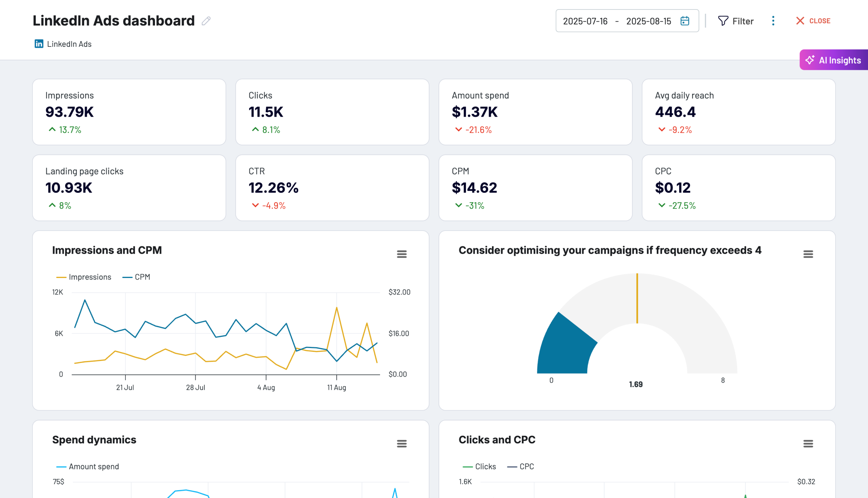
Task: Open the Impressions and CPM chart menu
Action: [x=402, y=254]
